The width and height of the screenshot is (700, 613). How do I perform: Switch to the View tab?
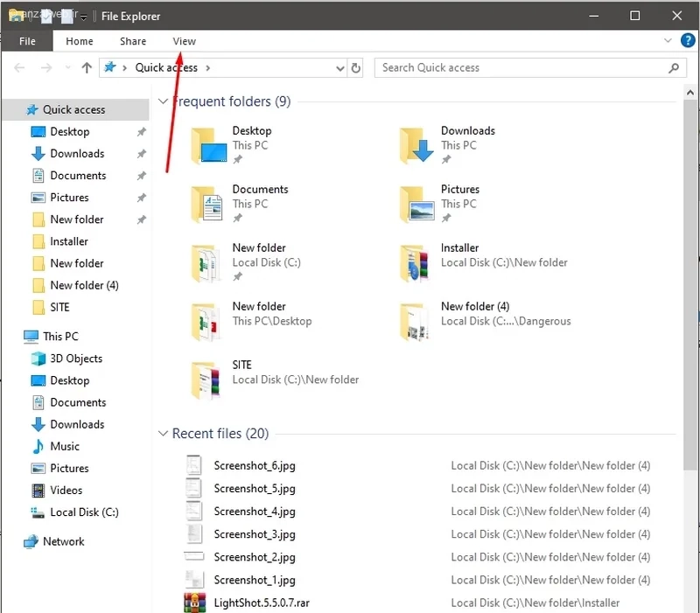184,40
